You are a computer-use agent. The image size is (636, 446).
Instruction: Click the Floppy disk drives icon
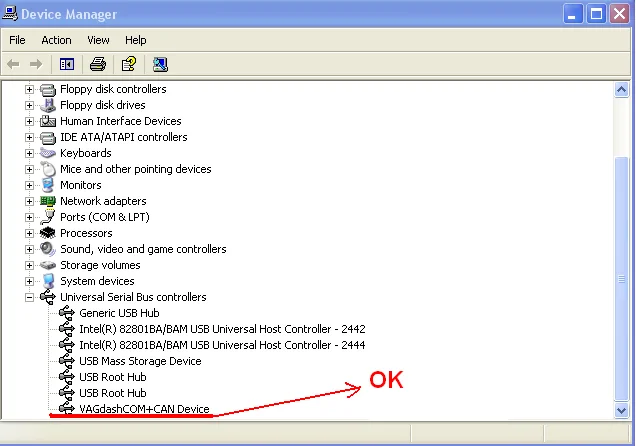(48, 105)
